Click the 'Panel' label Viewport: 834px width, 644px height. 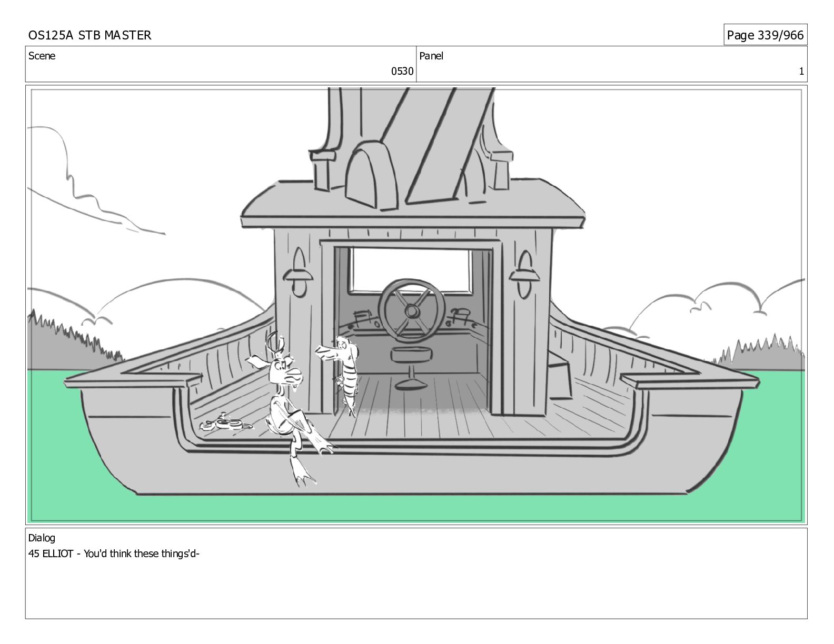tap(431, 56)
